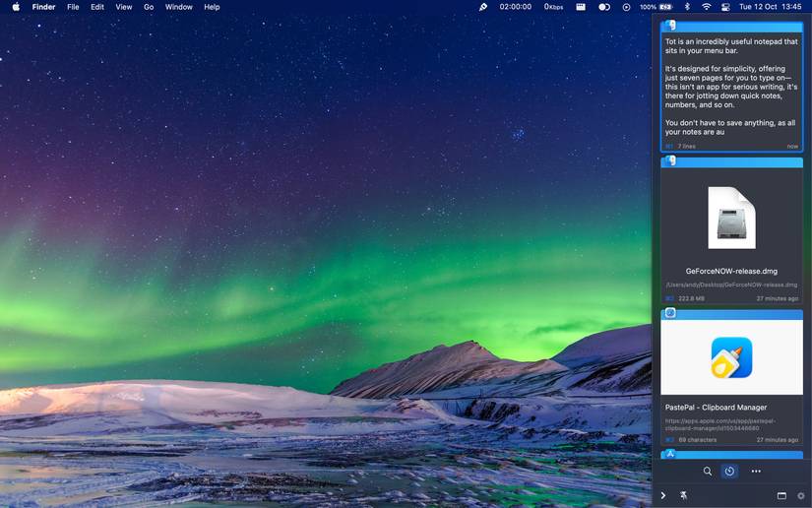Screen dimensions: 812x508
Task: Click the Finder source icon on the GeForceNOW clip
Action: [x=670, y=160]
